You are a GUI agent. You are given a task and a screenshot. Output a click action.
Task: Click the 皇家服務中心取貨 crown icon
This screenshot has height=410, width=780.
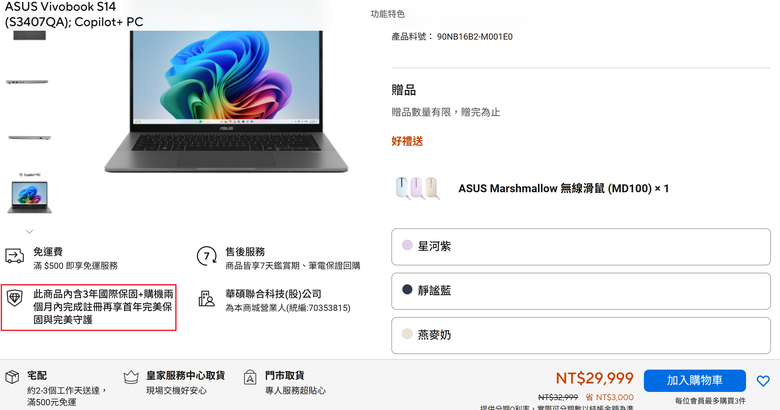tap(131, 377)
